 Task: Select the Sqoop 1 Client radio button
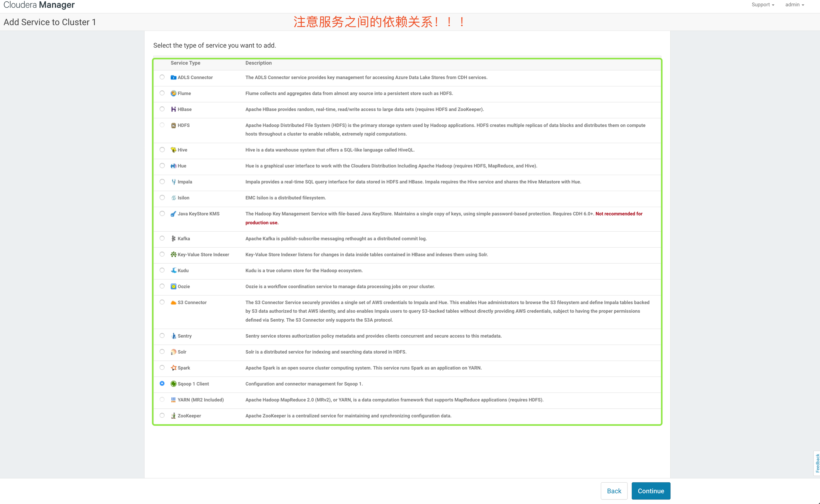pyautogui.click(x=162, y=384)
